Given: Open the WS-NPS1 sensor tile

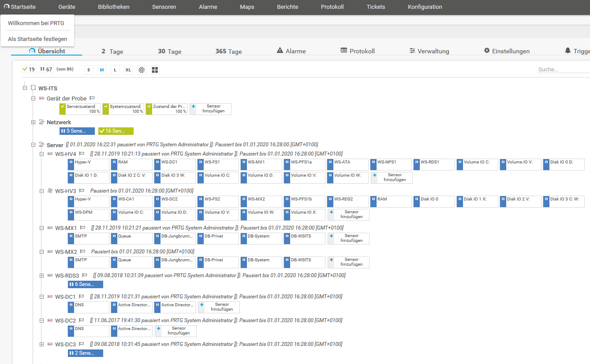Looking at the screenshot, I should coord(391,164).
